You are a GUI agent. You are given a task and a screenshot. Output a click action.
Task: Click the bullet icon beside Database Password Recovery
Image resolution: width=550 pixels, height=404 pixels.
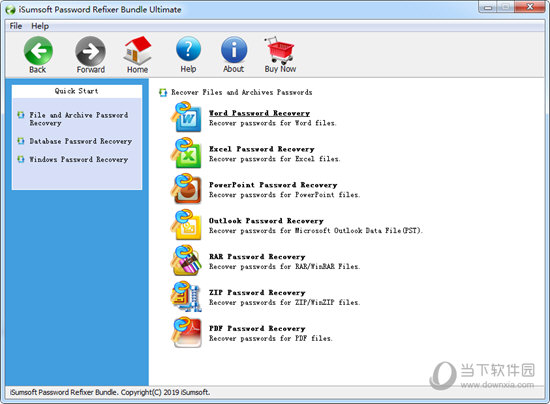[21, 141]
